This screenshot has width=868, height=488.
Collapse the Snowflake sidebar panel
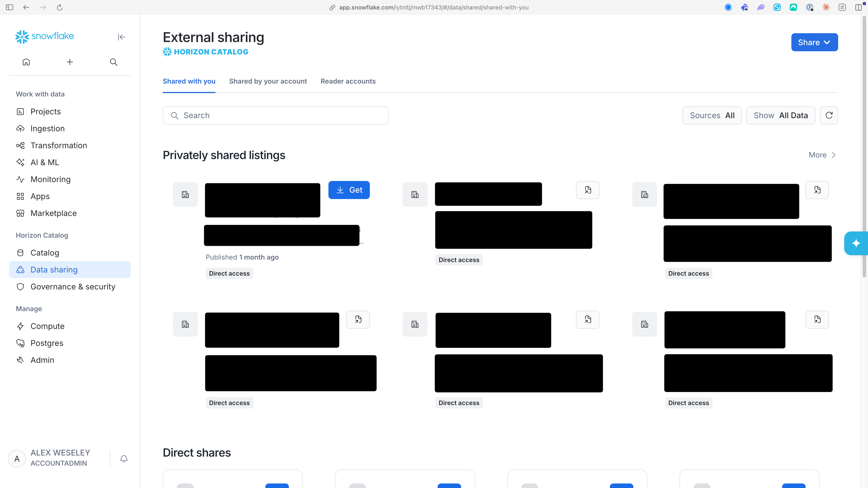[x=121, y=37]
